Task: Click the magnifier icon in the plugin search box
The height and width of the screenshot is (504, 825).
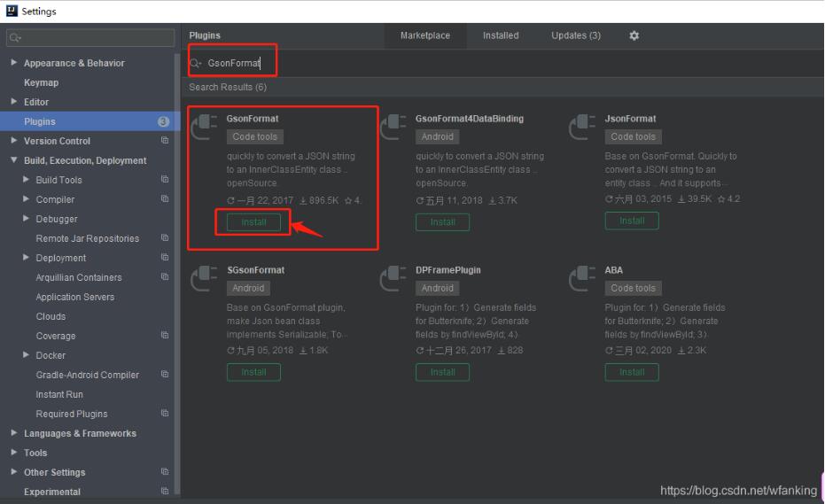Action: point(196,63)
